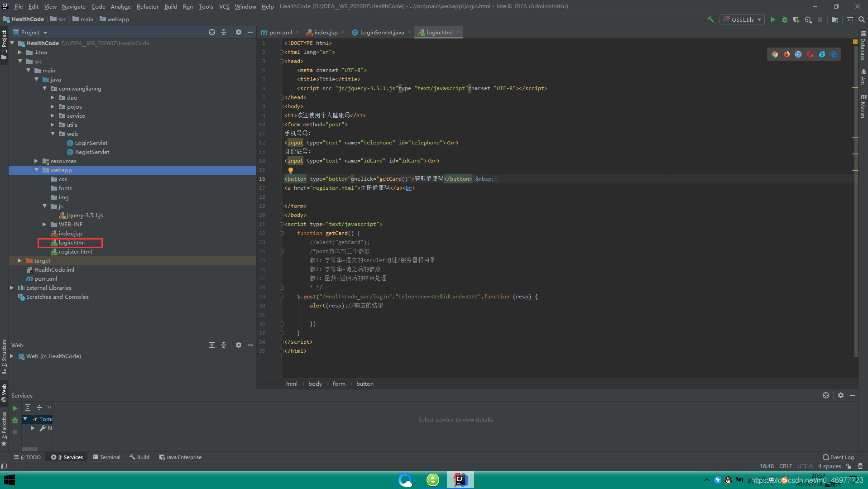Open the 6: TODO tool window button
Screen dimensions: 868x489
coord(28,457)
